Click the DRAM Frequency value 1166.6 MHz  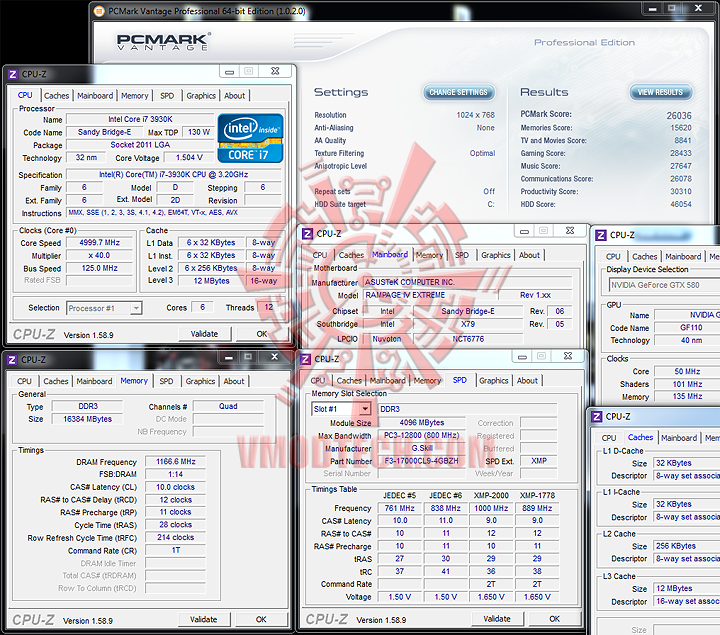pyautogui.click(x=175, y=461)
